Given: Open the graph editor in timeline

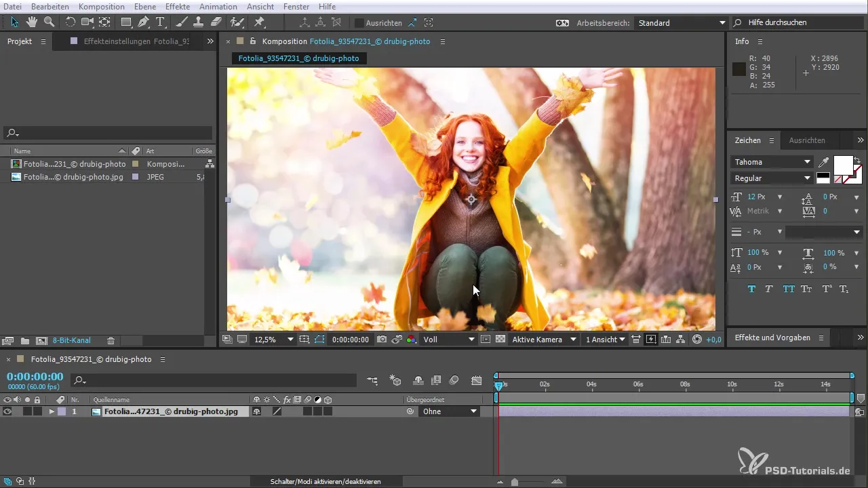Looking at the screenshot, I should pos(477,381).
